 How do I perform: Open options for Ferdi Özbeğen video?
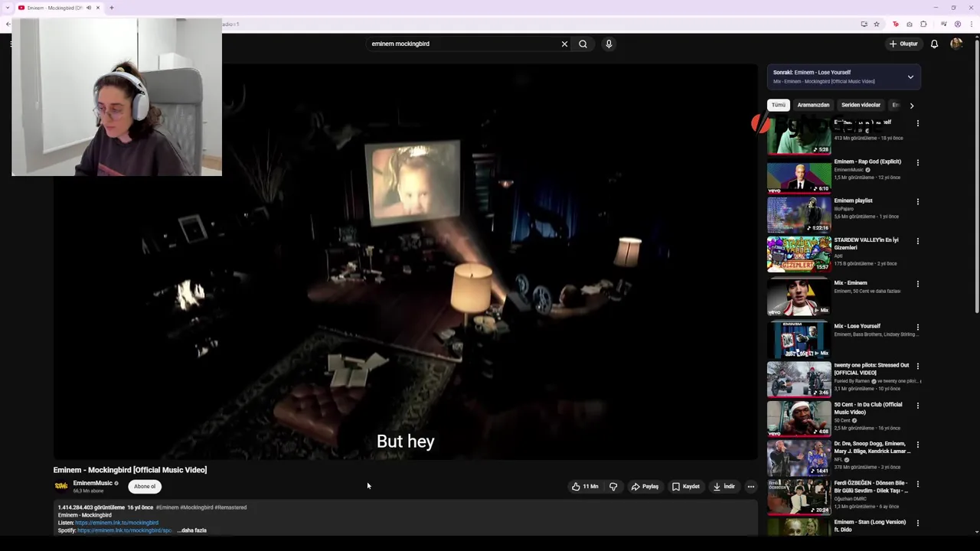(x=918, y=484)
